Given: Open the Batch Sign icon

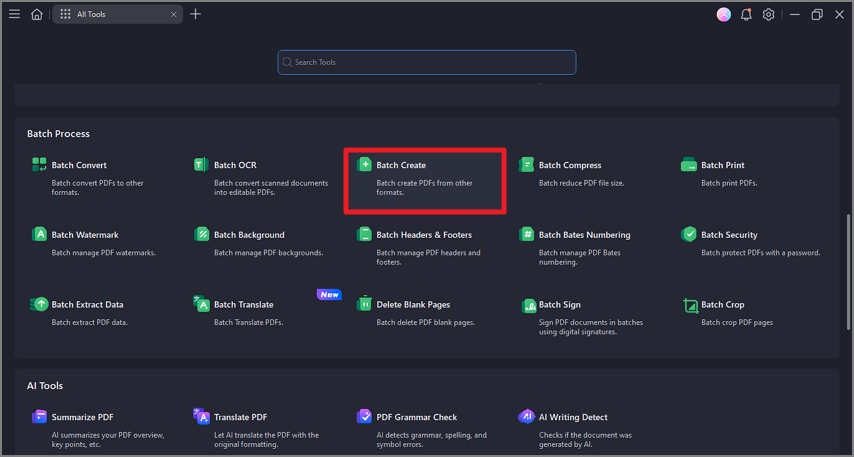Looking at the screenshot, I should [x=528, y=306].
